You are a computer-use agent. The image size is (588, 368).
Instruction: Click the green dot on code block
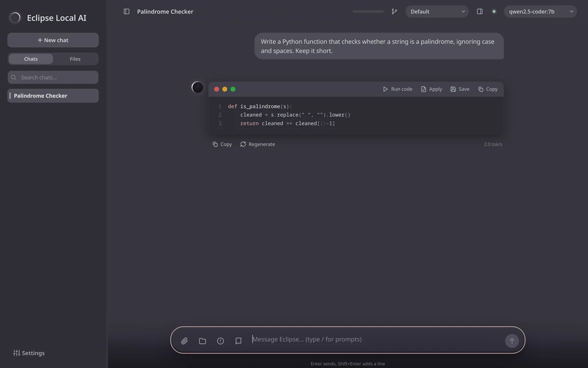point(233,89)
